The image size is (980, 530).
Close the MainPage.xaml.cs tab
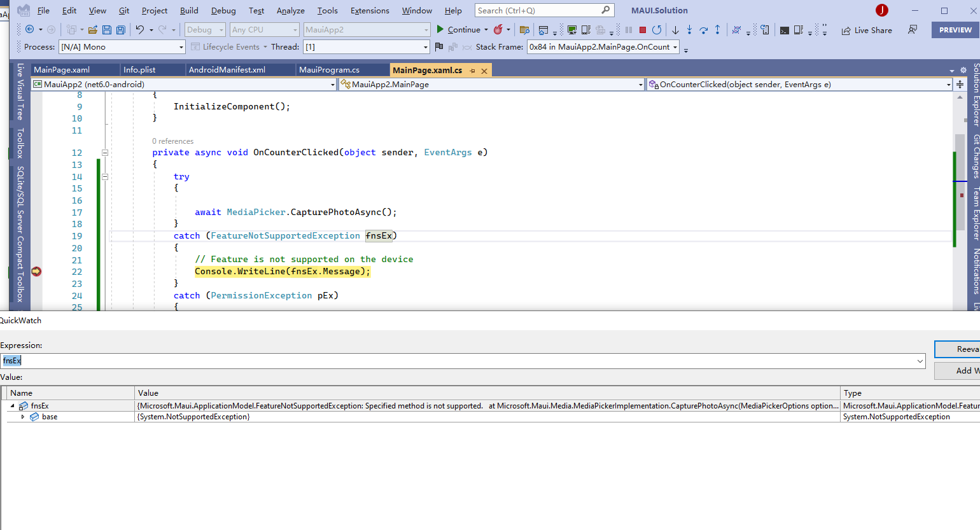pos(484,71)
